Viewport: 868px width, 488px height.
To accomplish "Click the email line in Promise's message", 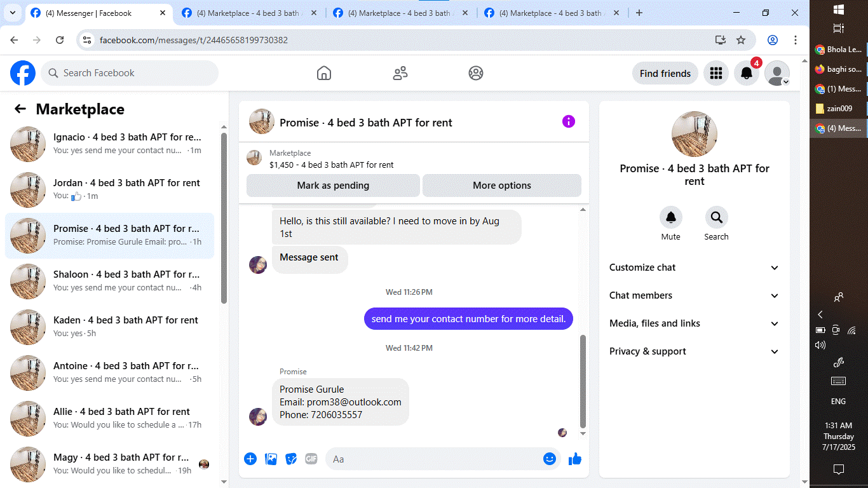I will (341, 402).
